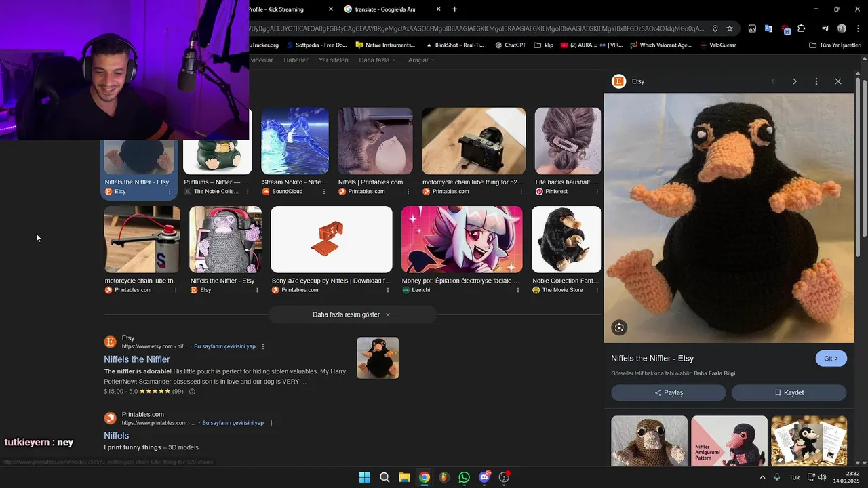Viewport: 868px width, 488px height.
Task: Open the Niffler Amigurumi Pattern related thumbnail
Action: click(729, 441)
